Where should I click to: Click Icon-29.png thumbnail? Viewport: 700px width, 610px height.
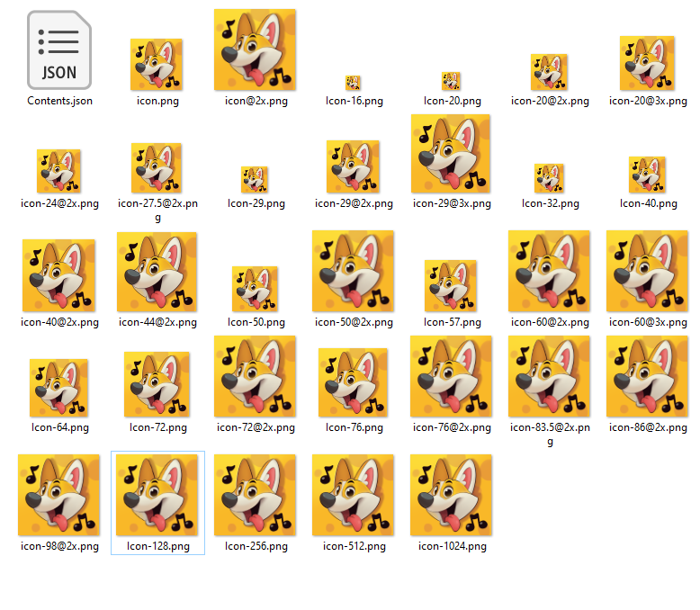point(255,180)
